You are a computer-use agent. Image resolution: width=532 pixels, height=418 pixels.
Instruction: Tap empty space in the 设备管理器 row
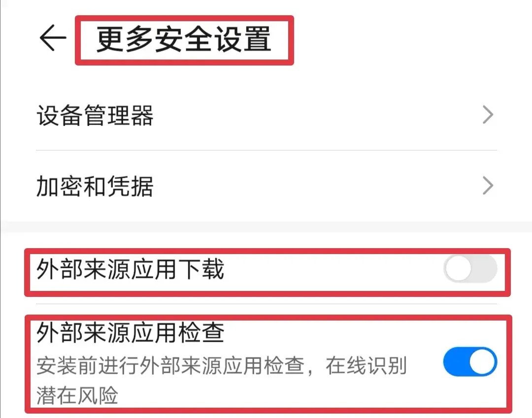(316, 115)
